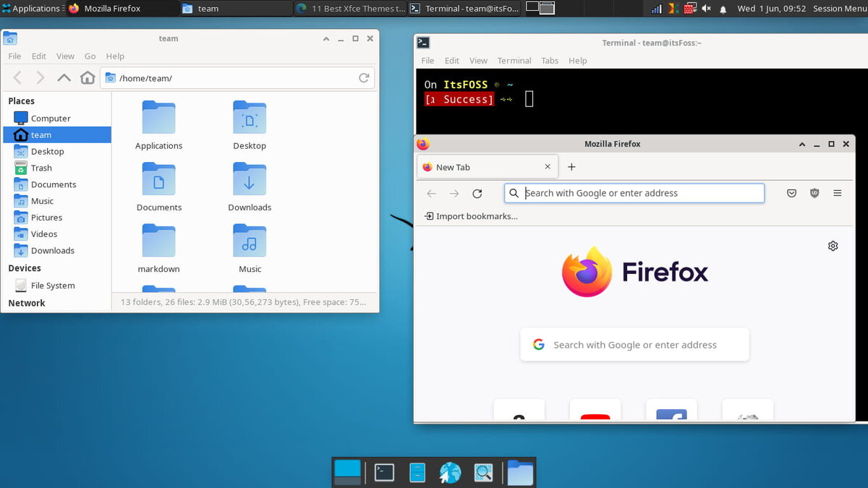Open the folder launcher in the dock
The image size is (868, 488).
pyautogui.click(x=520, y=473)
